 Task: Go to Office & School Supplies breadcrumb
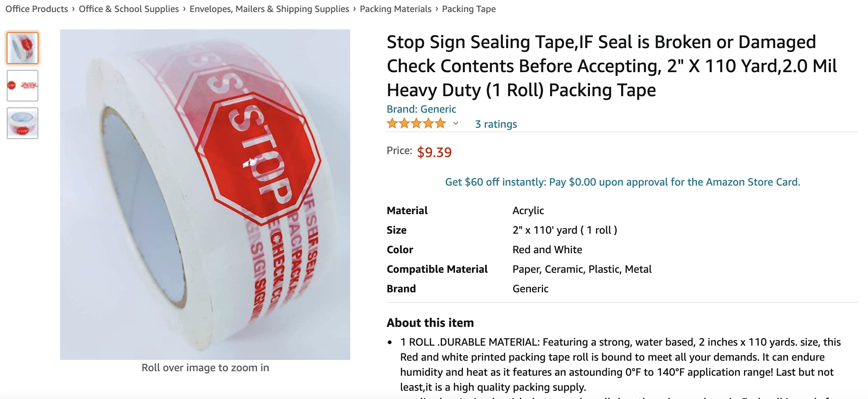tap(129, 9)
